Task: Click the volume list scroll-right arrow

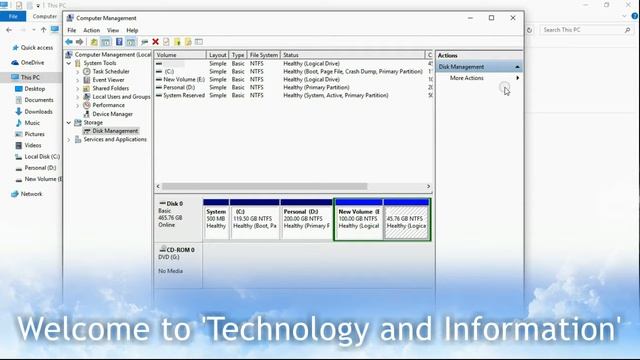Action: coord(428,187)
